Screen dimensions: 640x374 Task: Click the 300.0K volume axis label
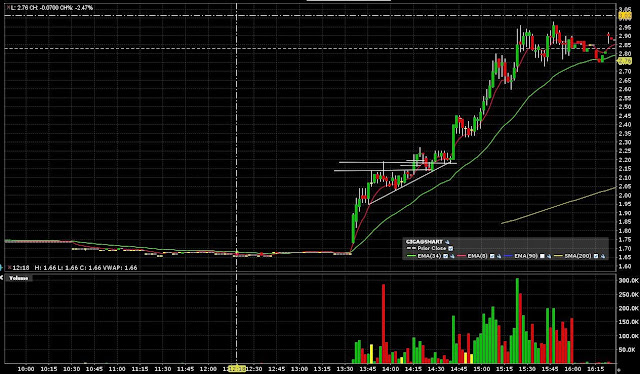click(629, 280)
